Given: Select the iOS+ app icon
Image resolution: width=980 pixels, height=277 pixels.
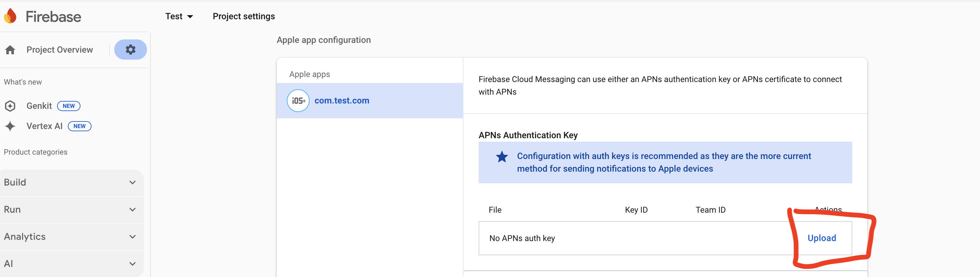Looking at the screenshot, I should pos(298,100).
